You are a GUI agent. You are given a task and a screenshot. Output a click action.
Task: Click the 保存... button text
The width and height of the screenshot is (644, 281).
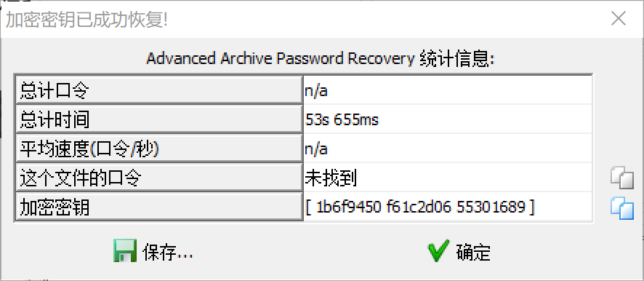coord(168,253)
